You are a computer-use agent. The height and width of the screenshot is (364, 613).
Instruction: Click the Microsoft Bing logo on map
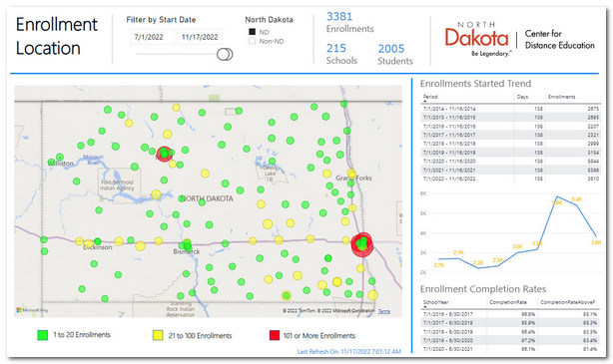(x=32, y=310)
